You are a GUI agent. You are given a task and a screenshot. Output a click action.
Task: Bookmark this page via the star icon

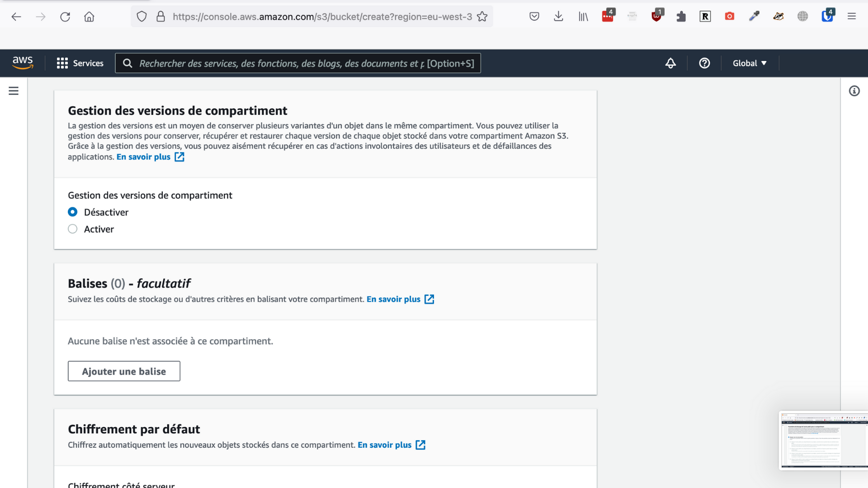coord(482,16)
